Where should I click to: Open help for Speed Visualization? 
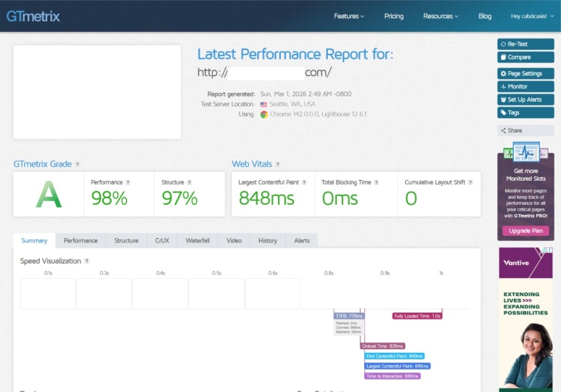tap(87, 261)
